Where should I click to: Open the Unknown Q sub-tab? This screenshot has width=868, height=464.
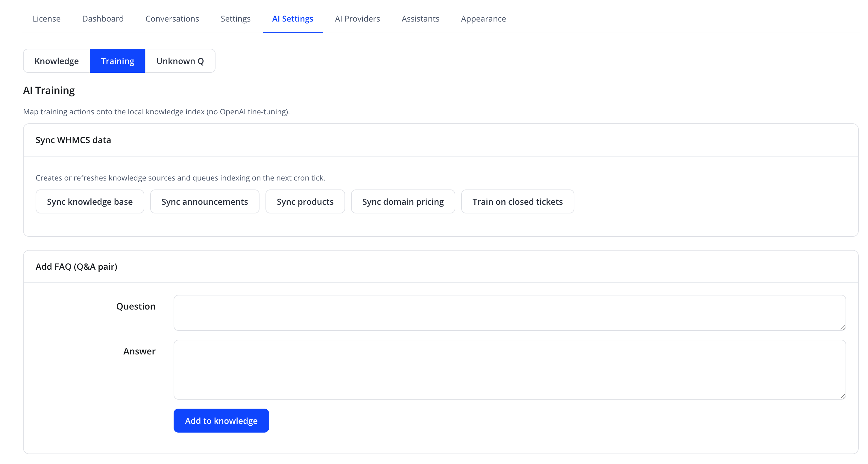pos(180,61)
